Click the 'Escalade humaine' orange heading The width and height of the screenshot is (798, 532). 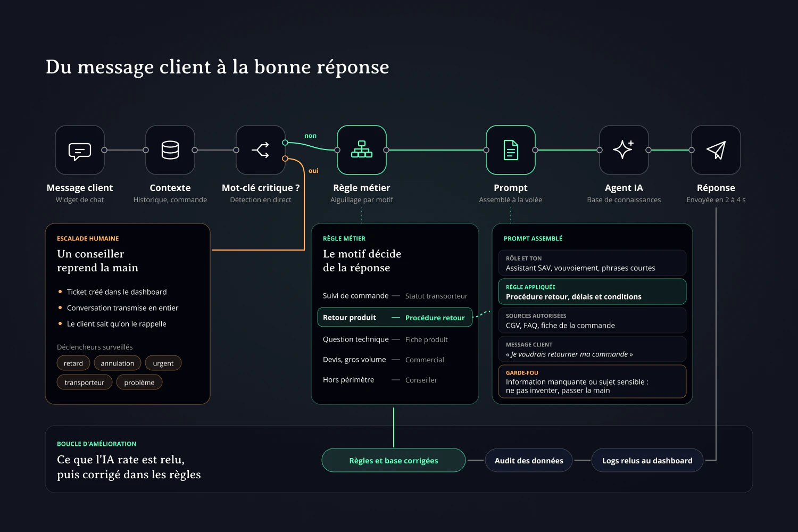pos(88,238)
